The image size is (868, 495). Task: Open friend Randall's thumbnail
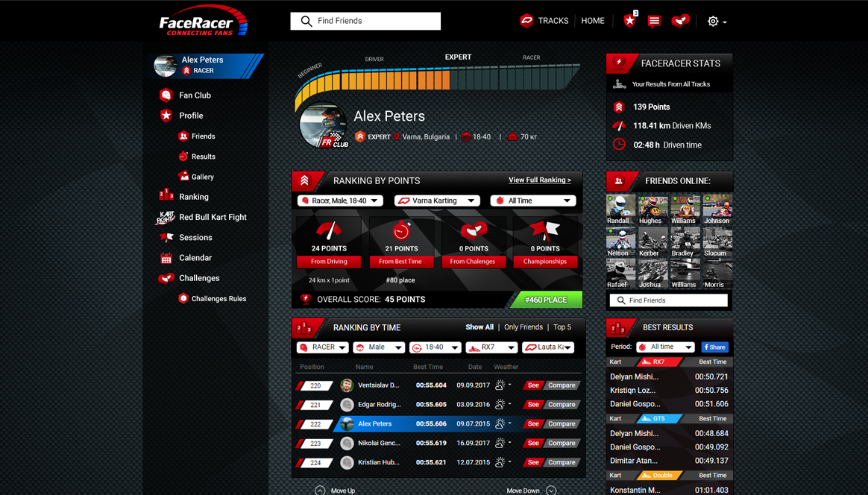pos(620,209)
